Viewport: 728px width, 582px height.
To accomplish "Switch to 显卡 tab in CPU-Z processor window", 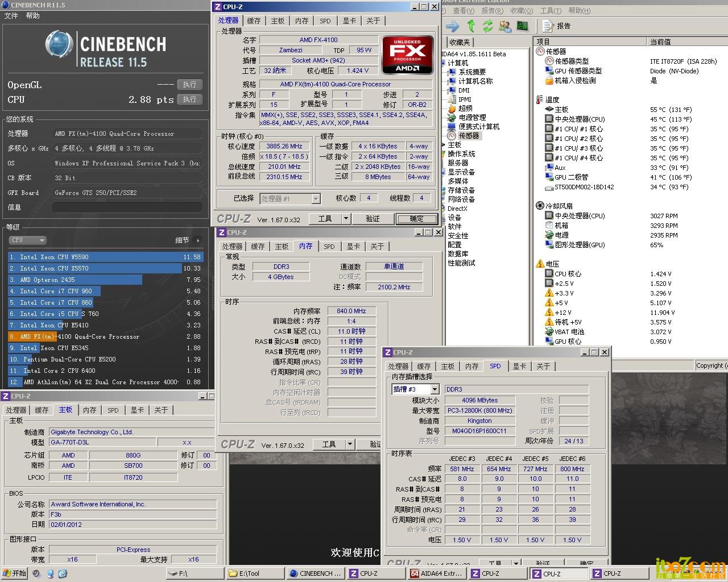I will click(349, 21).
